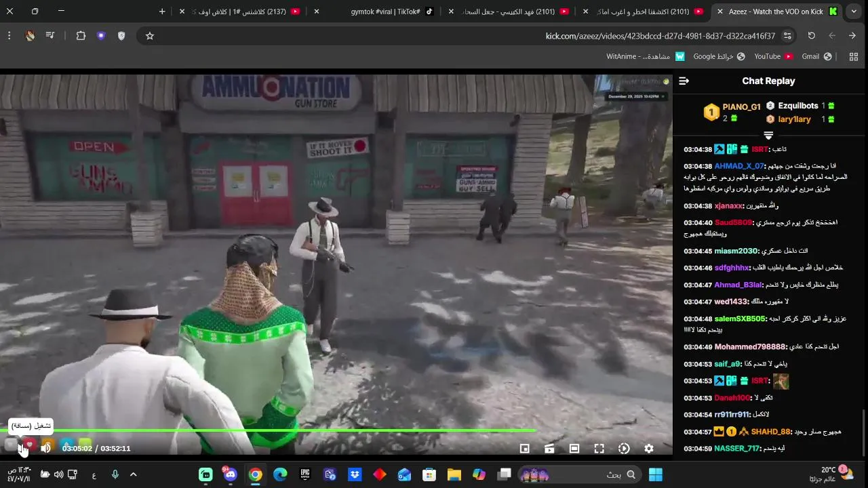
Task: Click the kick.com address bar
Action: click(468, 36)
